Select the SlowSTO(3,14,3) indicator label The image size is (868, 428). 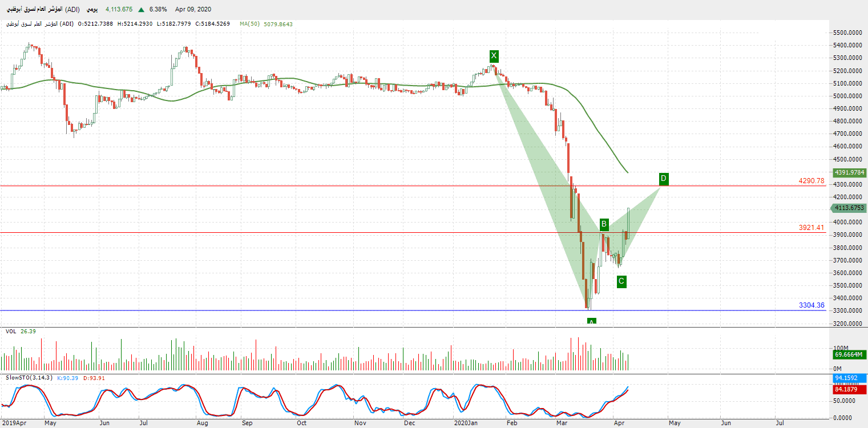(29, 378)
